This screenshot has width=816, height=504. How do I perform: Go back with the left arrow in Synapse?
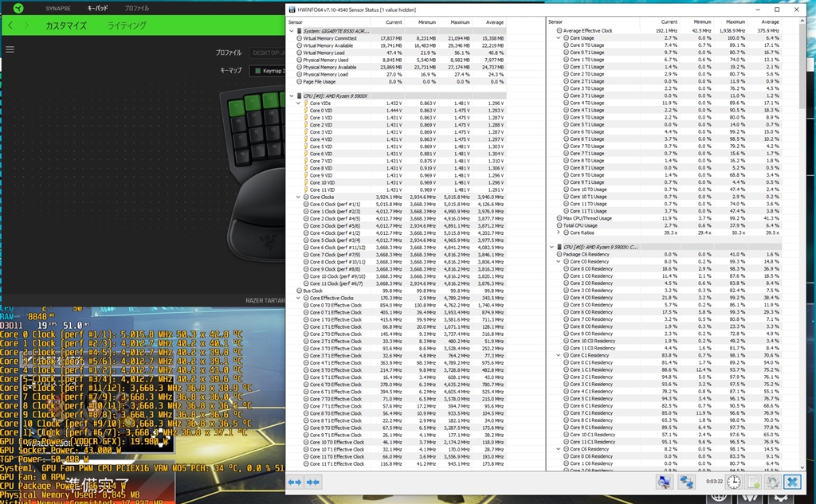coord(10,25)
